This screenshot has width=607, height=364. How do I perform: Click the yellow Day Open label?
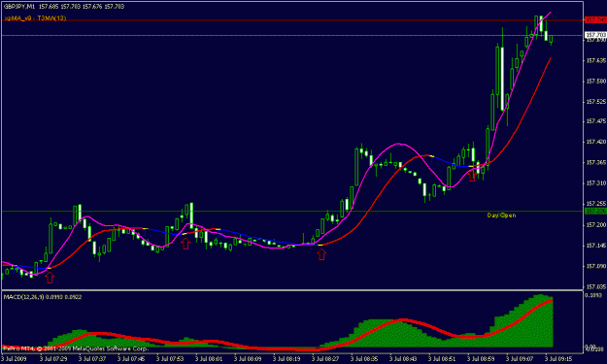coord(501,215)
